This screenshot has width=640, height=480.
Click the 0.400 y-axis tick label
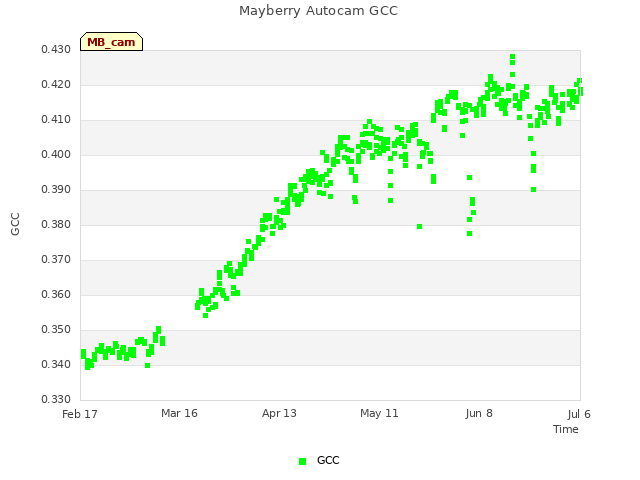56,155
